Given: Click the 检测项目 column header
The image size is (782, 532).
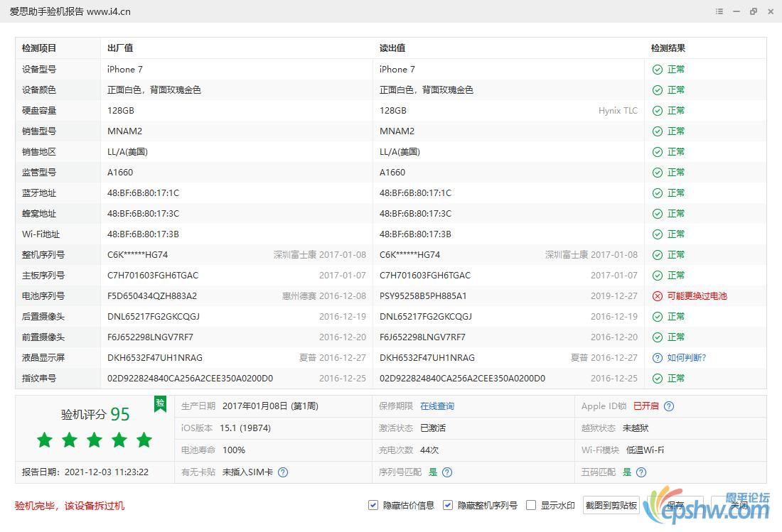Looking at the screenshot, I should click(x=39, y=48).
